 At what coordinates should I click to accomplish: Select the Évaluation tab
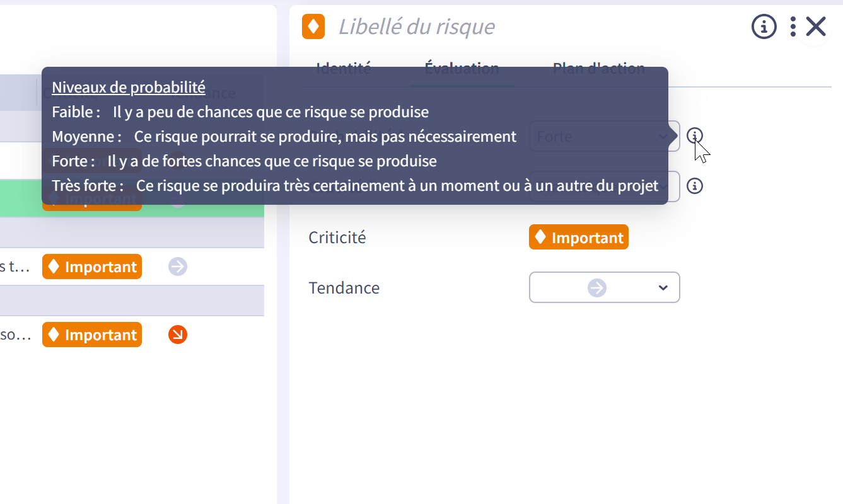[462, 68]
